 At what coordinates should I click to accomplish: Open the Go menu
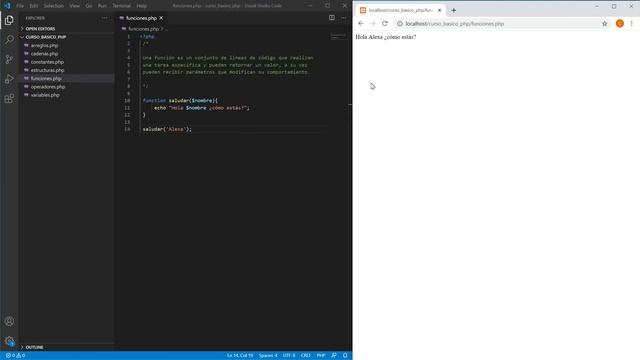(89, 6)
